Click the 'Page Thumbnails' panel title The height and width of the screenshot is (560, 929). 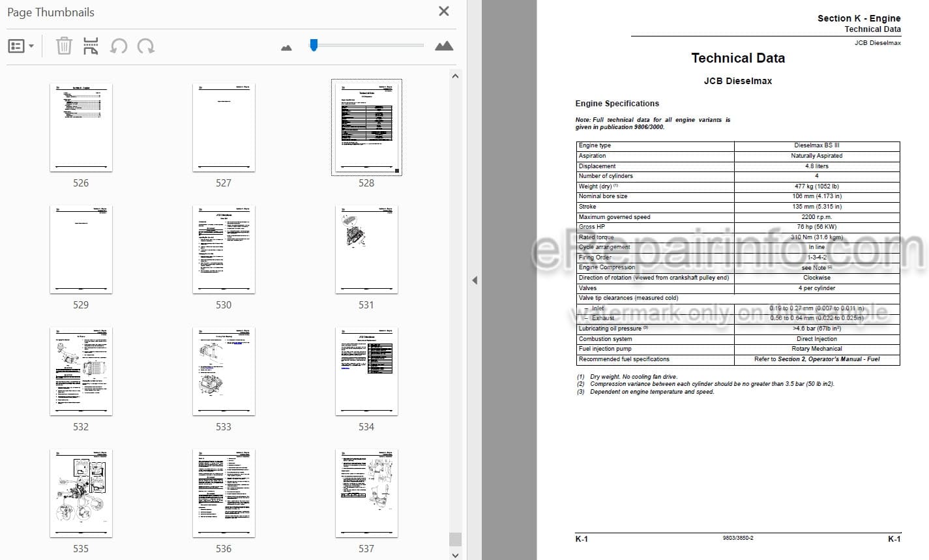coord(50,12)
